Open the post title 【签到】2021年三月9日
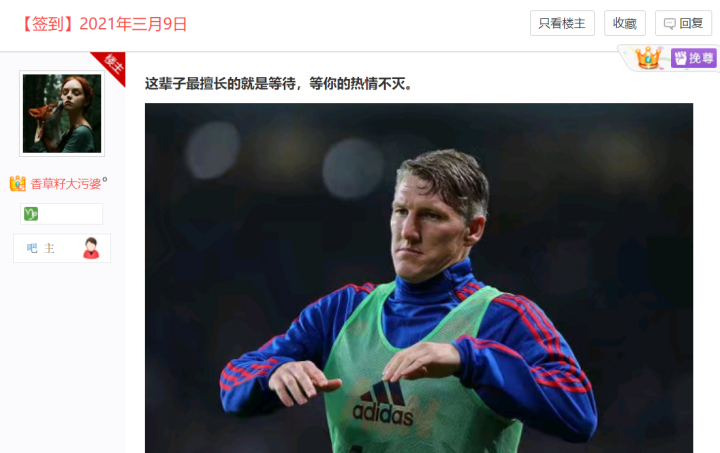 [104, 24]
